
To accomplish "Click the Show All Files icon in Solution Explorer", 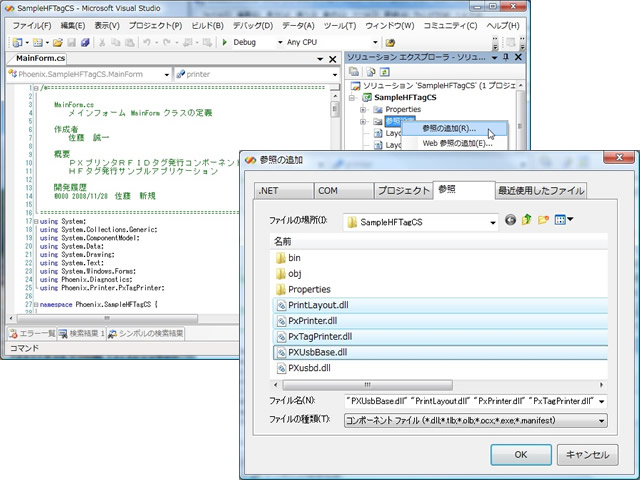I will 371,72.
